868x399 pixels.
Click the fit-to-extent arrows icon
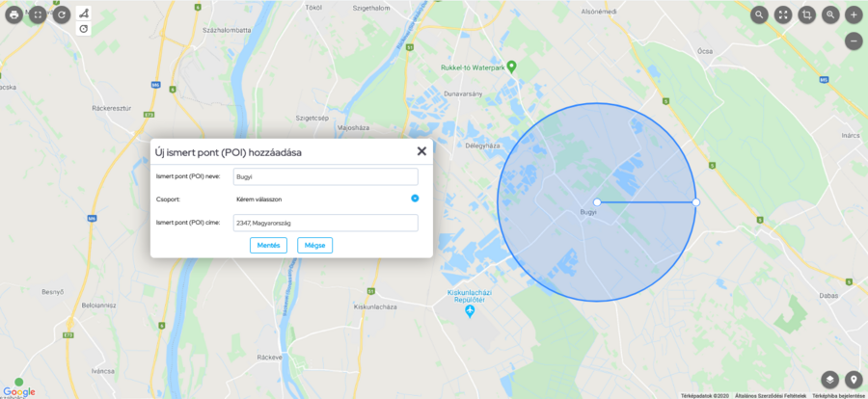coord(783,15)
